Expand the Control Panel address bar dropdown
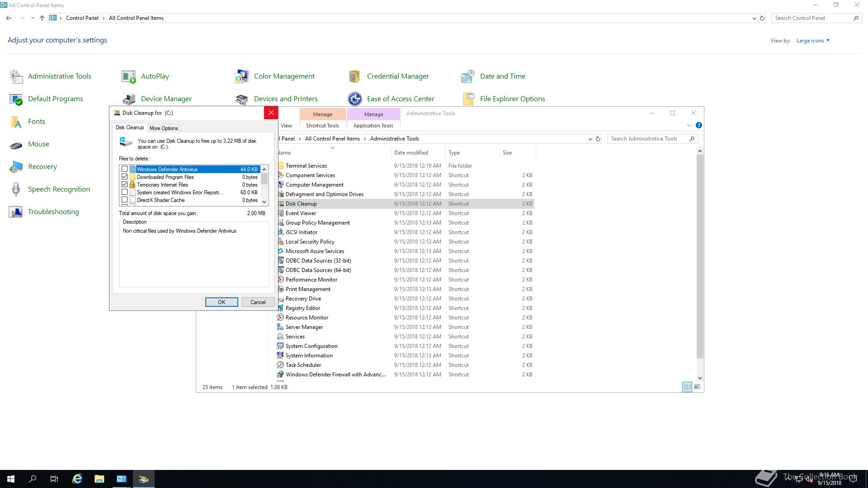868x488 pixels. pyautogui.click(x=754, y=19)
